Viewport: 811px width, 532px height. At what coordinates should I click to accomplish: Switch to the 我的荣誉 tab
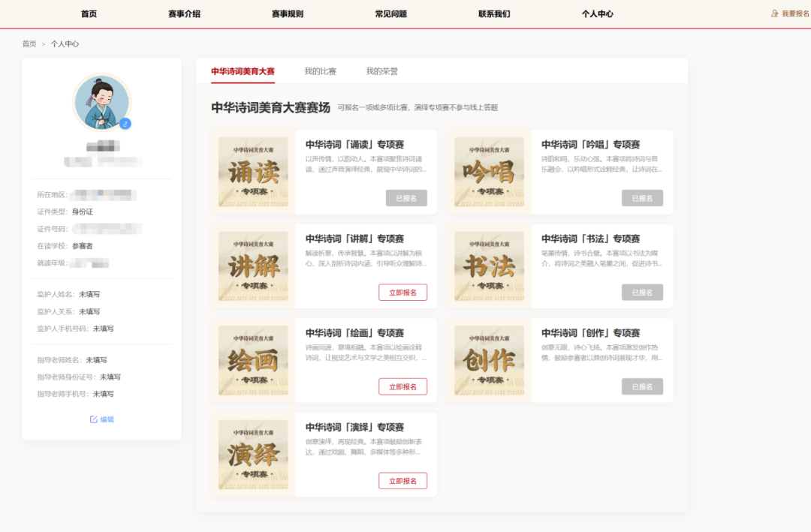click(x=381, y=71)
